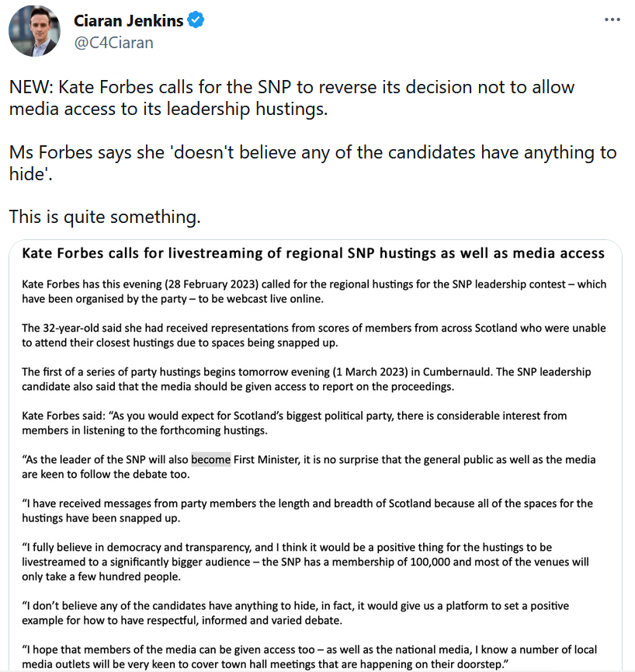This screenshot has width=635, height=672.
Task: Click the 'Ms Forbes says' tweet sentence
Action: [313, 163]
